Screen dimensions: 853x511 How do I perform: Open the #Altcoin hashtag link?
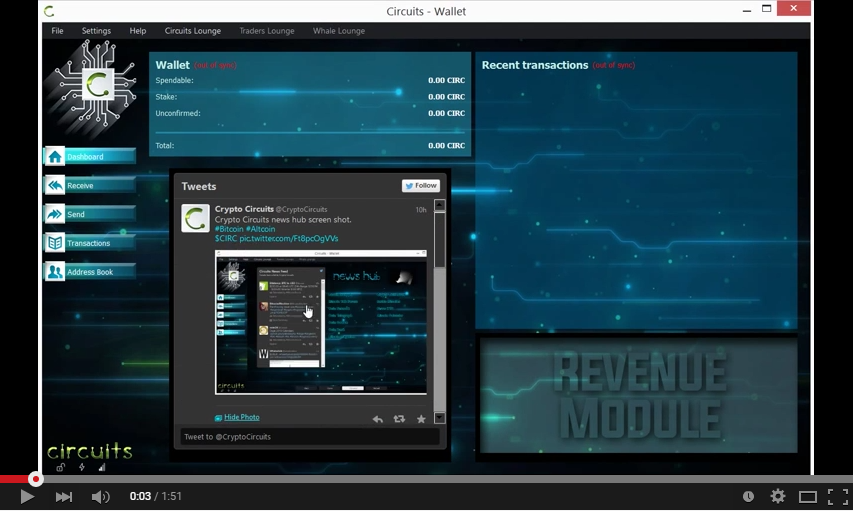coord(261,229)
